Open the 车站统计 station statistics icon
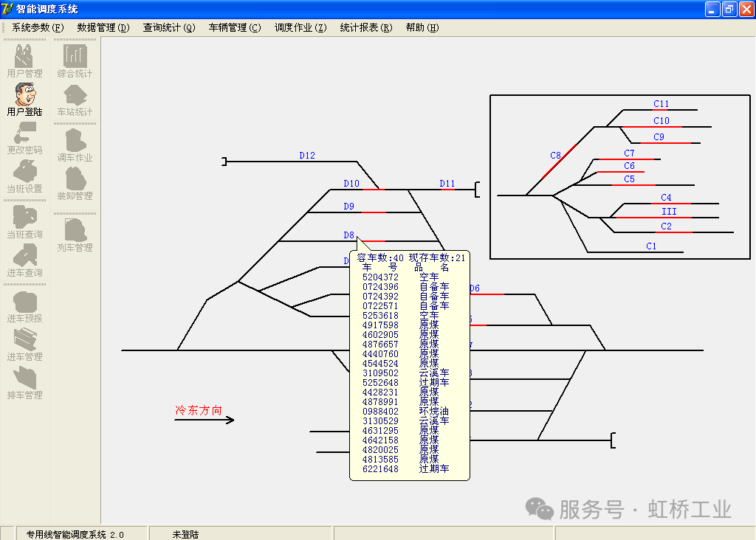This screenshot has height=540, width=756. (x=75, y=99)
